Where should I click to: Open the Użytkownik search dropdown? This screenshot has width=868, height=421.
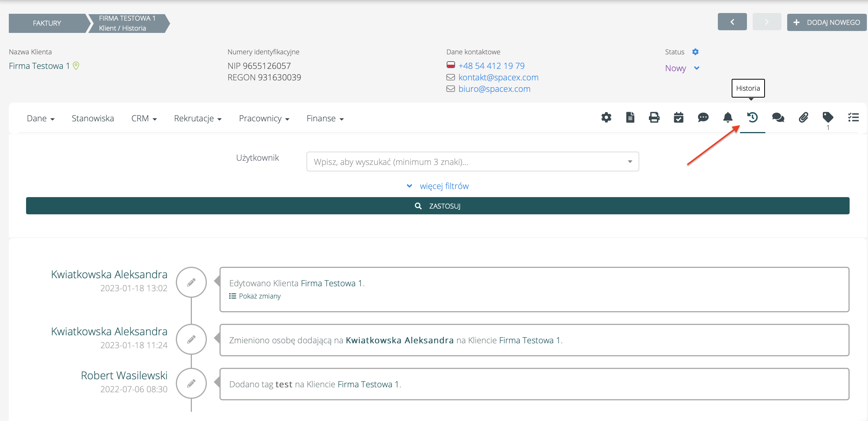pos(472,162)
